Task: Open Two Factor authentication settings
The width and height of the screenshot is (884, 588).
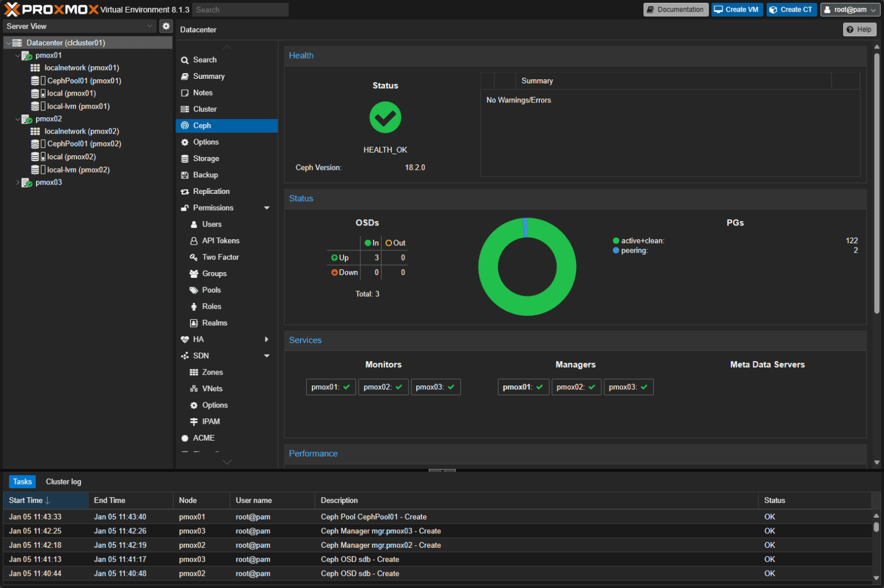Action: (219, 257)
